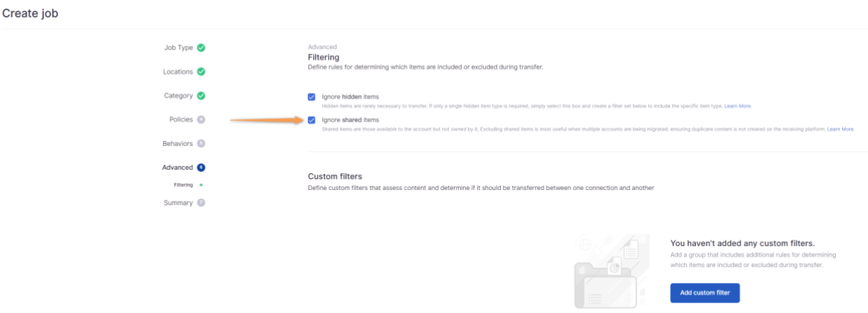Click the Category green checkmark icon
The height and width of the screenshot is (313, 868).
[x=201, y=96]
